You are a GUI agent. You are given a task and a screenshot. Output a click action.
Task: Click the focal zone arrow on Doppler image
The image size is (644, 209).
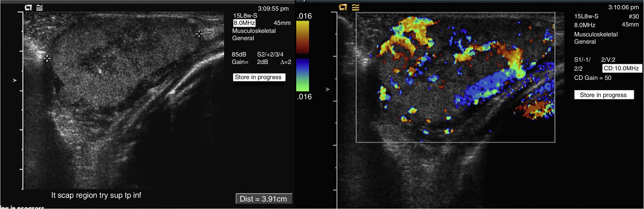pos(327,89)
